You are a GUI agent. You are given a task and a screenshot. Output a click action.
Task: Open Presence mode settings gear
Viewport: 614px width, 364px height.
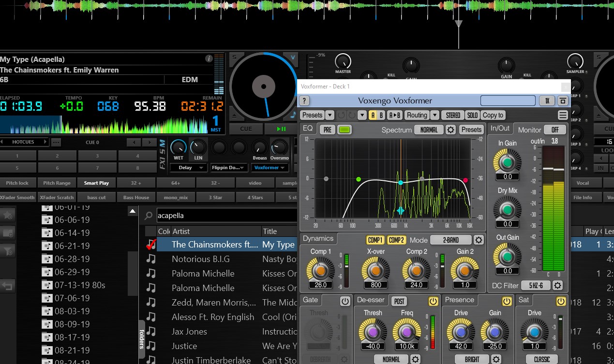pyautogui.click(x=496, y=359)
